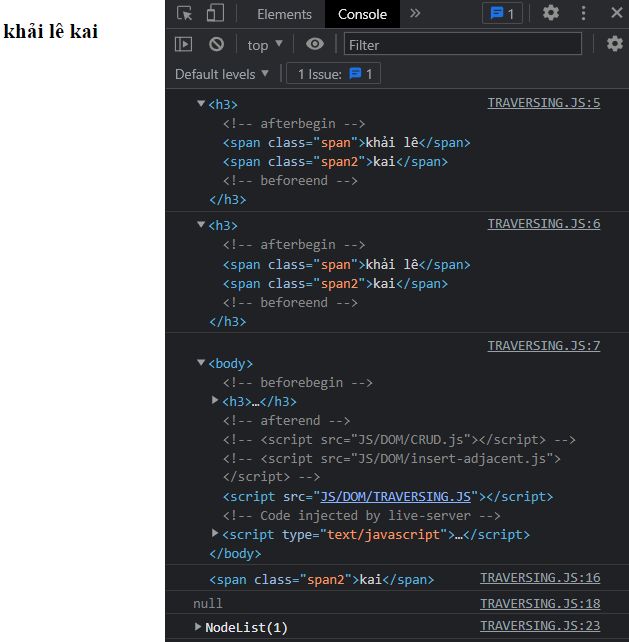Viewport: 629px width, 642px height.
Task: Click the closing body tag
Action: 235,554
